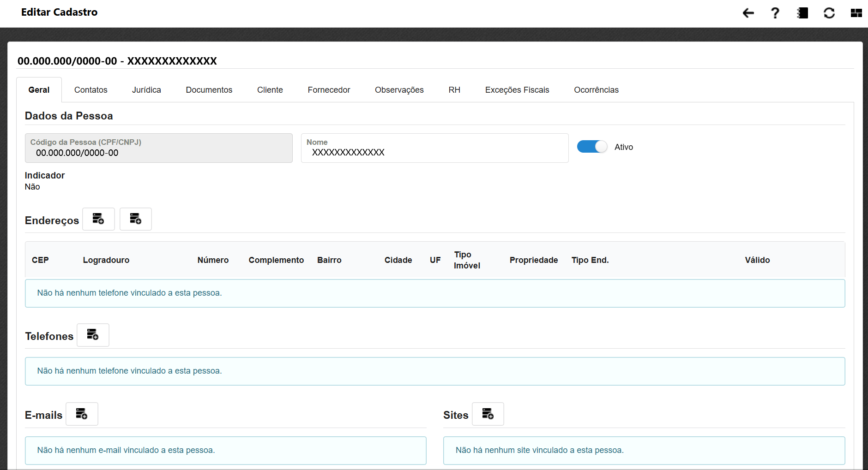
Task: View the Ocorrências tab
Action: [x=596, y=90]
